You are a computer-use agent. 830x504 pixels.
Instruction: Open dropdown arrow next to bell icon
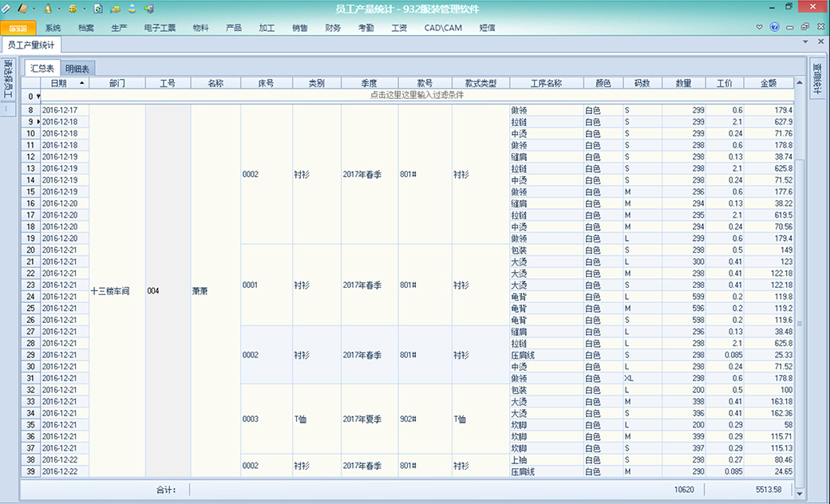59,8
